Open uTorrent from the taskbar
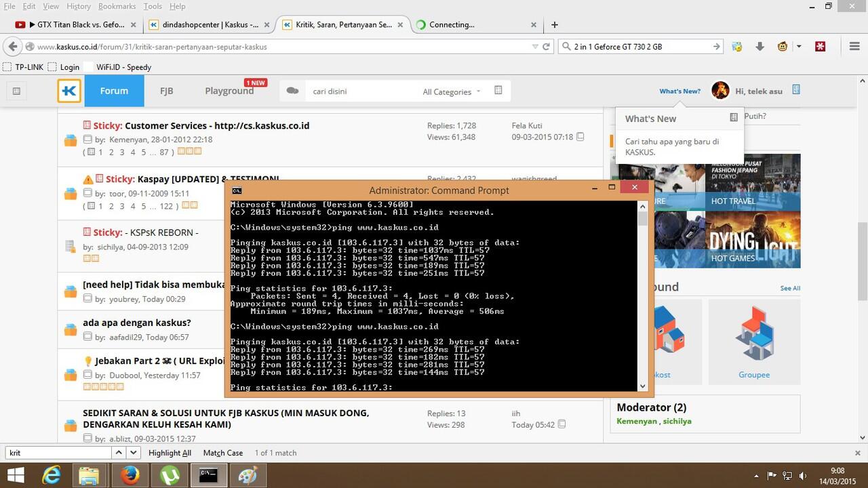 168,475
